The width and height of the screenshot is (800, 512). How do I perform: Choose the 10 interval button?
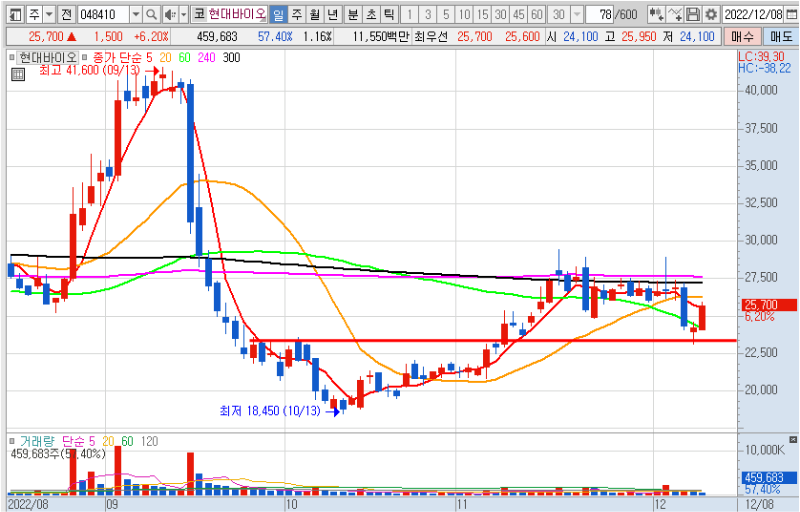pos(464,14)
